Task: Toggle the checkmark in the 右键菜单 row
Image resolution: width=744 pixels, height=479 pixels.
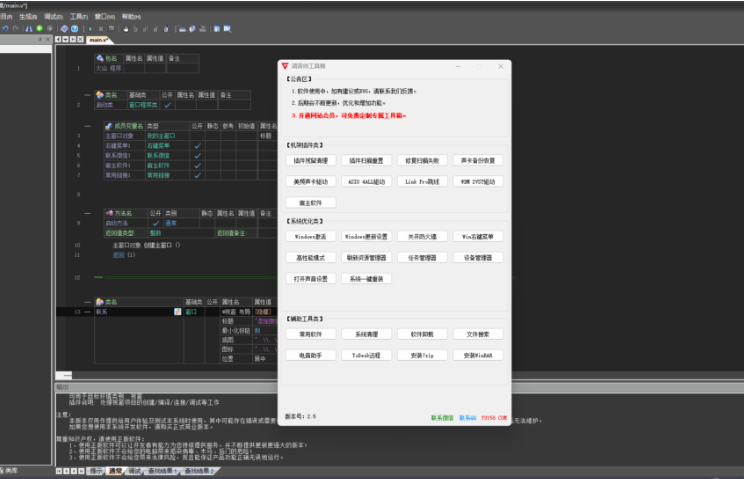Action: [x=198, y=146]
